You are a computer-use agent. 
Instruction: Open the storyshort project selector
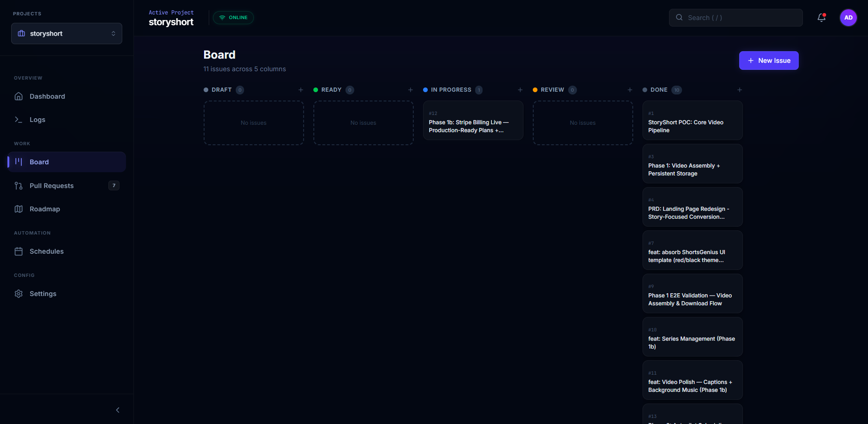66,34
